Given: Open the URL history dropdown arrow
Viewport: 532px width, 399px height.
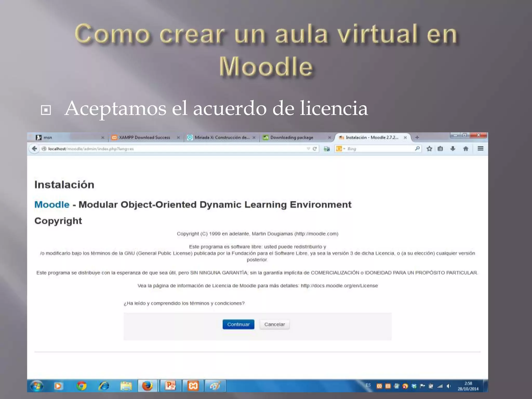Looking at the screenshot, I should [308, 149].
